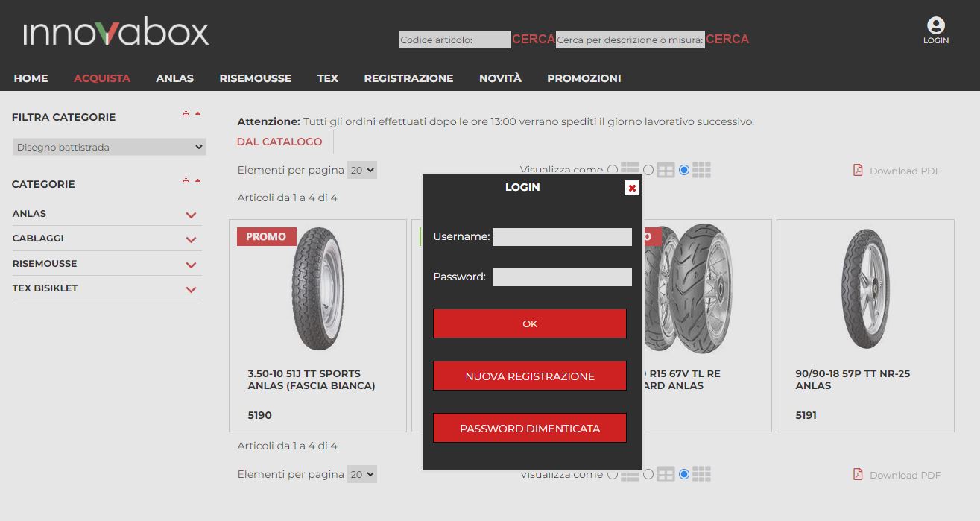
Task: Open the ANLAS menu item
Action: coord(174,78)
